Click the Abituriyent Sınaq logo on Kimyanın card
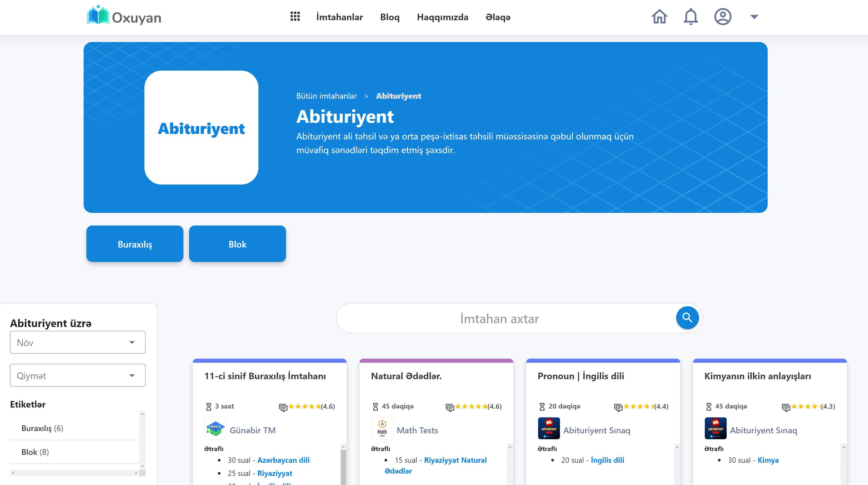The height and width of the screenshot is (485, 868). [x=715, y=429]
